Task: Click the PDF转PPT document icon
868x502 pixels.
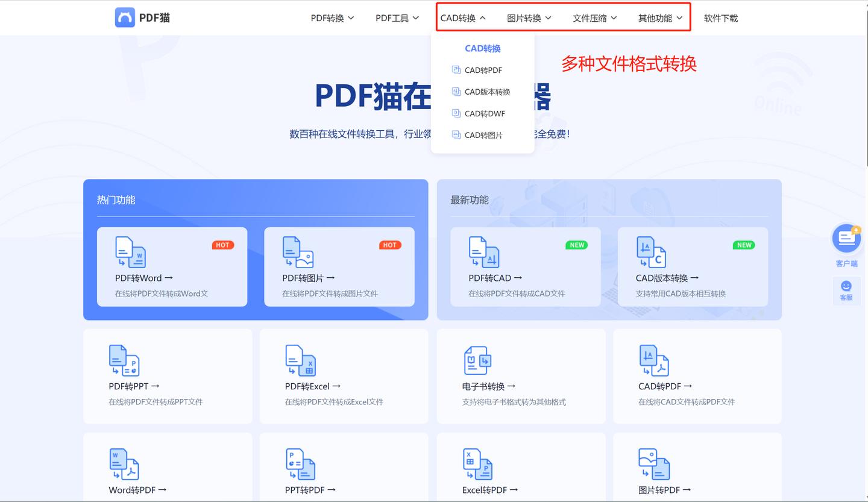Action: click(x=124, y=360)
